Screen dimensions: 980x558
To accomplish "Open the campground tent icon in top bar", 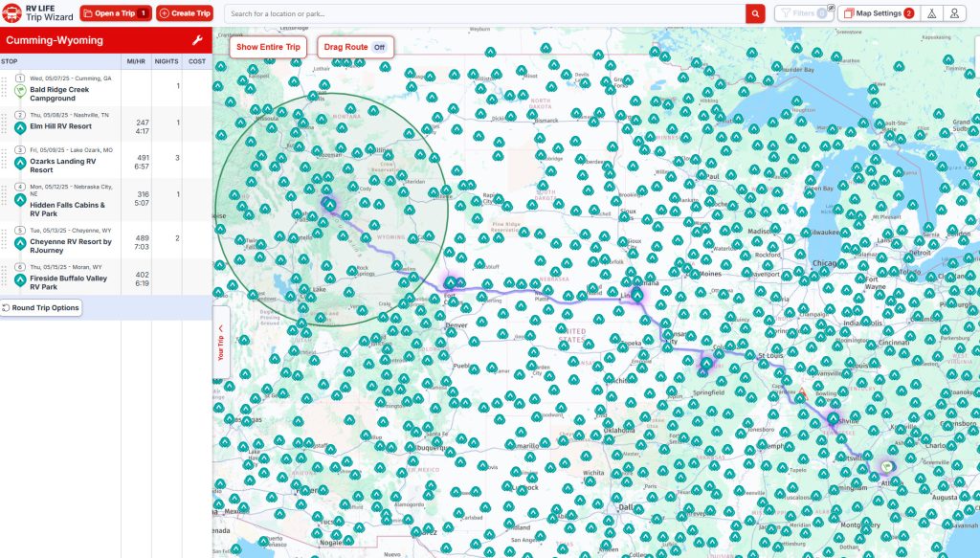I will point(929,13).
